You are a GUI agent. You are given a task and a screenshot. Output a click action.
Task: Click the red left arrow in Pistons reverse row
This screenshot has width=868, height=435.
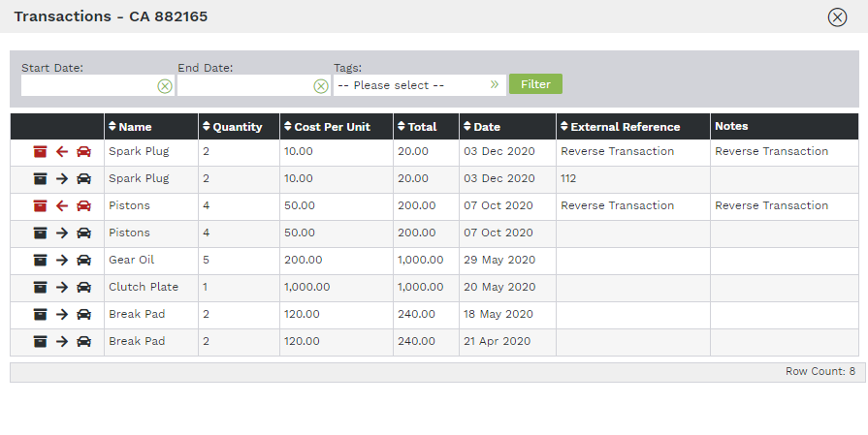[x=62, y=205]
